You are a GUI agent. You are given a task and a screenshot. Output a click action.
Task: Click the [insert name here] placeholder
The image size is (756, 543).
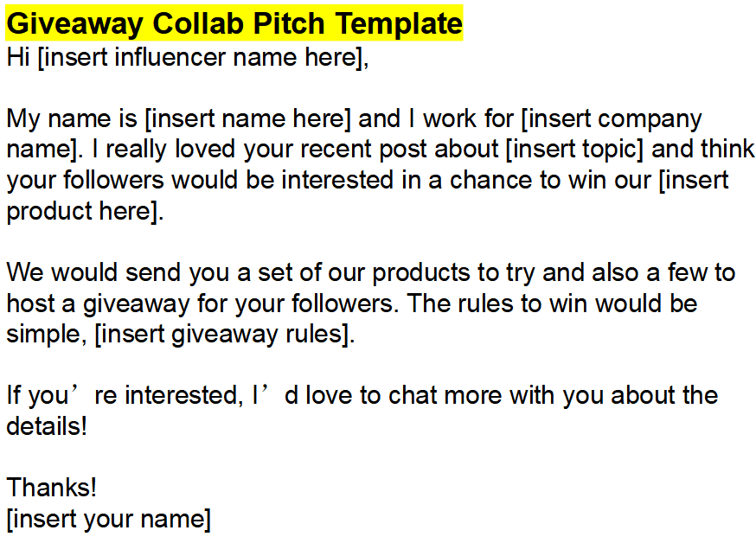pyautogui.click(x=248, y=118)
